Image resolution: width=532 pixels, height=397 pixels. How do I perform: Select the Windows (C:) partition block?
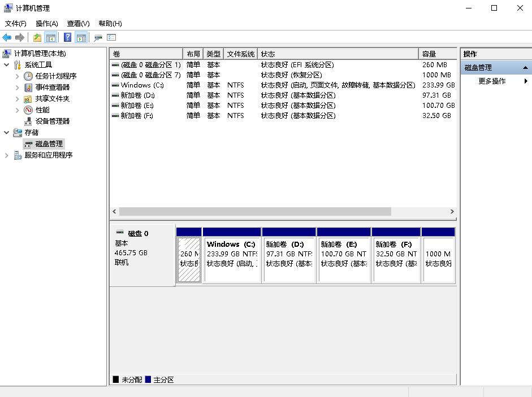(x=232, y=254)
